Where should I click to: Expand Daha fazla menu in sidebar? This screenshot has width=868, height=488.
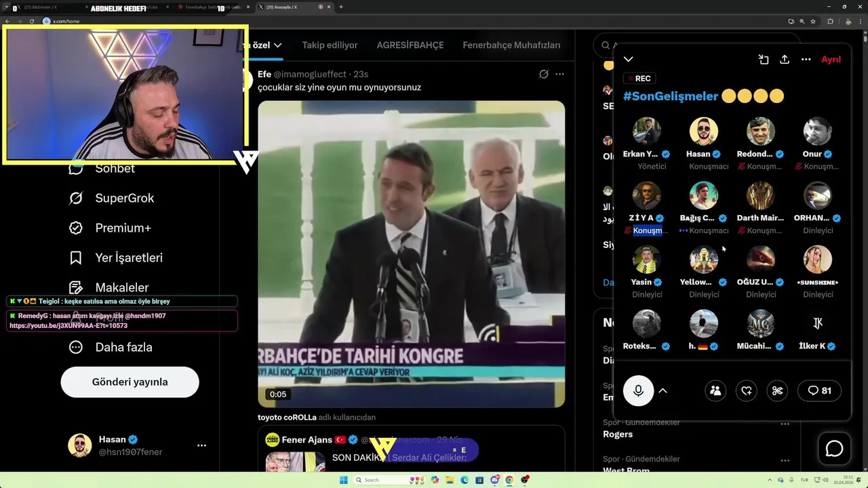tap(111, 347)
